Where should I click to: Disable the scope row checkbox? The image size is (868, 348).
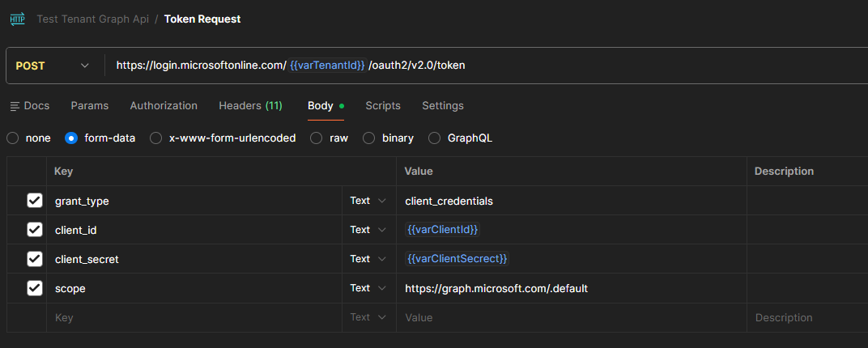pos(35,288)
